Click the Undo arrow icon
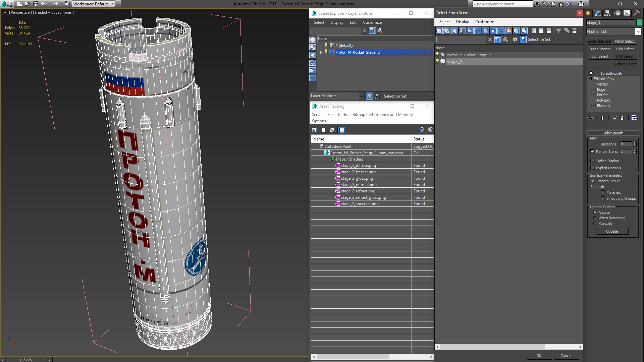Viewport: 644px width, 362px height. pyautogui.click(x=43, y=4)
